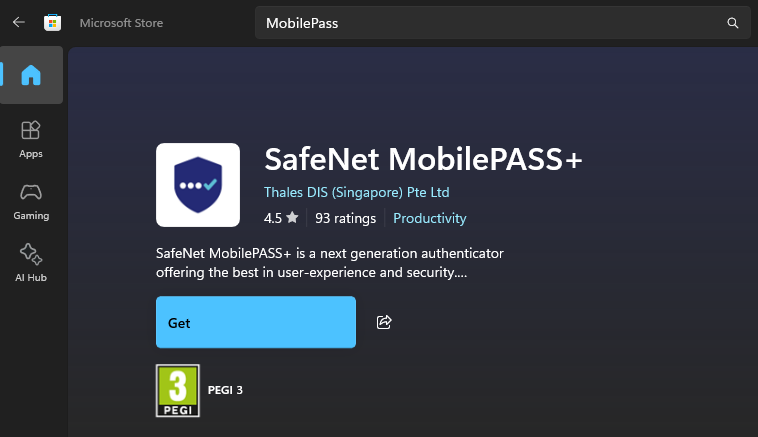Click the search magnifier icon

[x=732, y=22]
